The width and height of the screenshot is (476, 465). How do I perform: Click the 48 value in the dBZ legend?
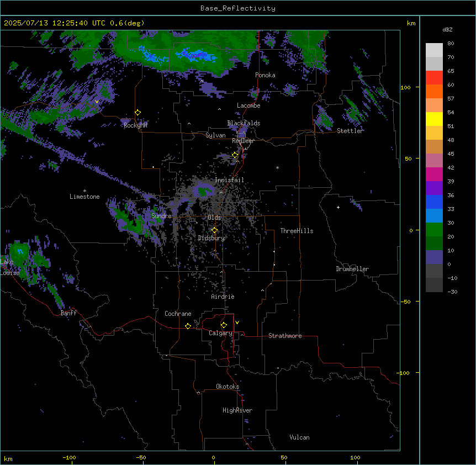point(451,140)
